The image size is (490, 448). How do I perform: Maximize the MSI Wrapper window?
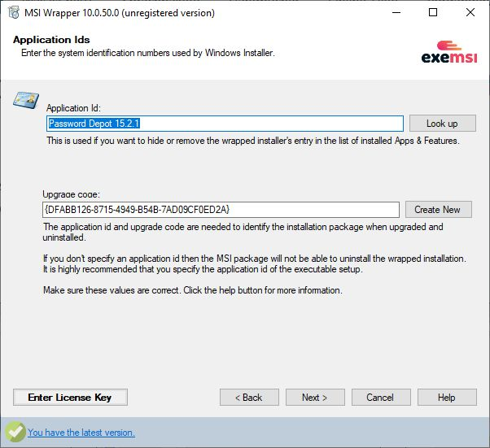click(433, 12)
